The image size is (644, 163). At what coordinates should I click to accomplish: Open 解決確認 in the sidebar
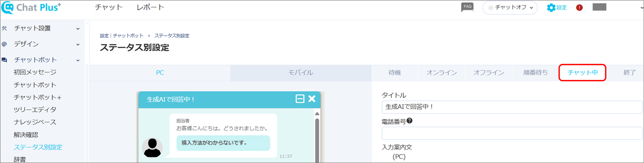click(26, 135)
